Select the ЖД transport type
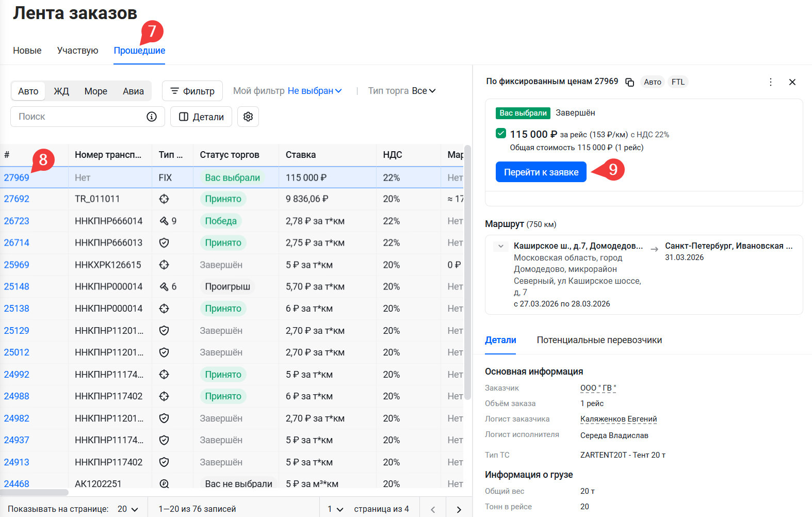 pos(61,91)
